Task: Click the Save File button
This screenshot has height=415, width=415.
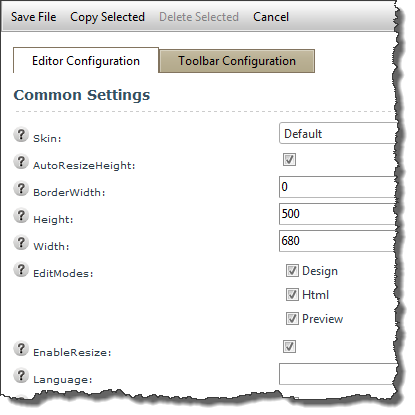Action: click(34, 17)
